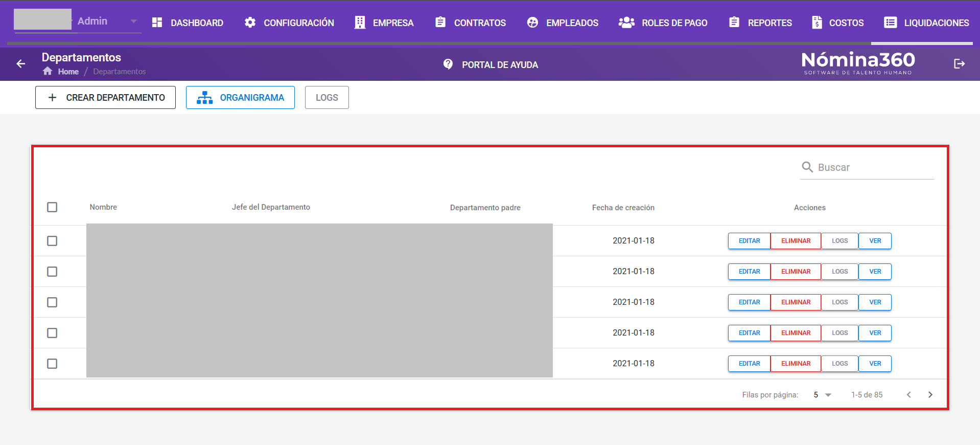Viewport: 980px width, 445px height.
Task: Click the Nómina360 logo
Action: point(858,63)
